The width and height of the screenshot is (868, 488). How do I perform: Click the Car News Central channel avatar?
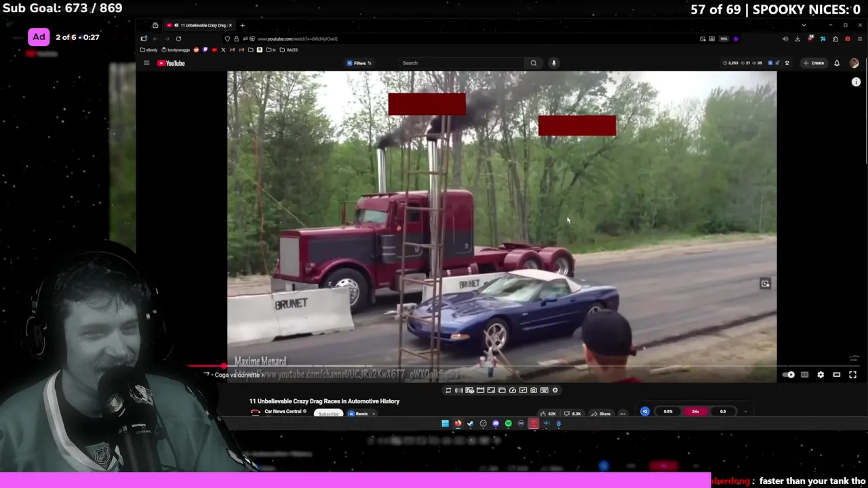click(255, 412)
